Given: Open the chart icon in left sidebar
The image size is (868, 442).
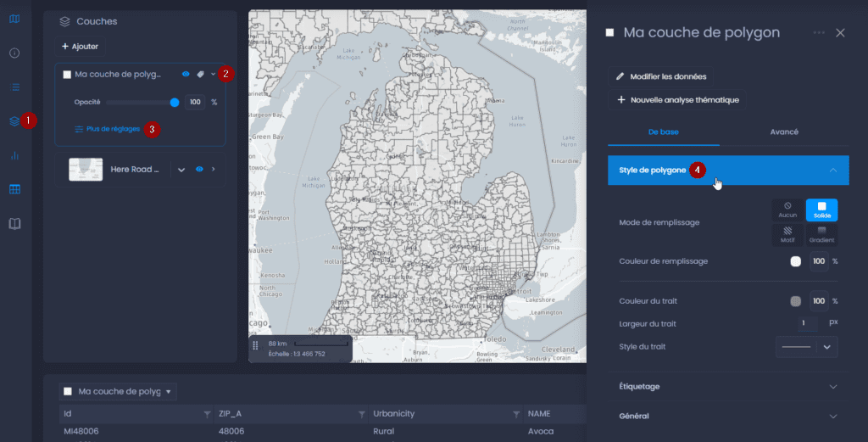Looking at the screenshot, I should pos(15,155).
